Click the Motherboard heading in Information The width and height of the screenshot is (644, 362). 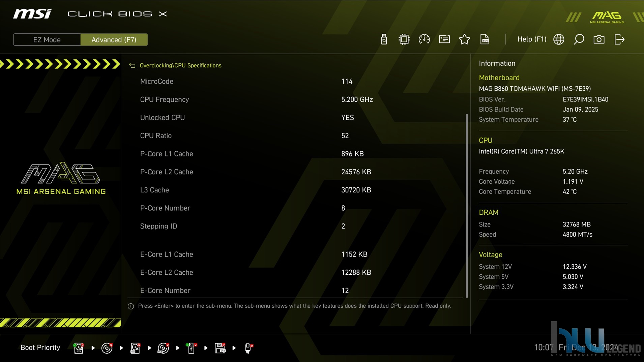[499, 78]
